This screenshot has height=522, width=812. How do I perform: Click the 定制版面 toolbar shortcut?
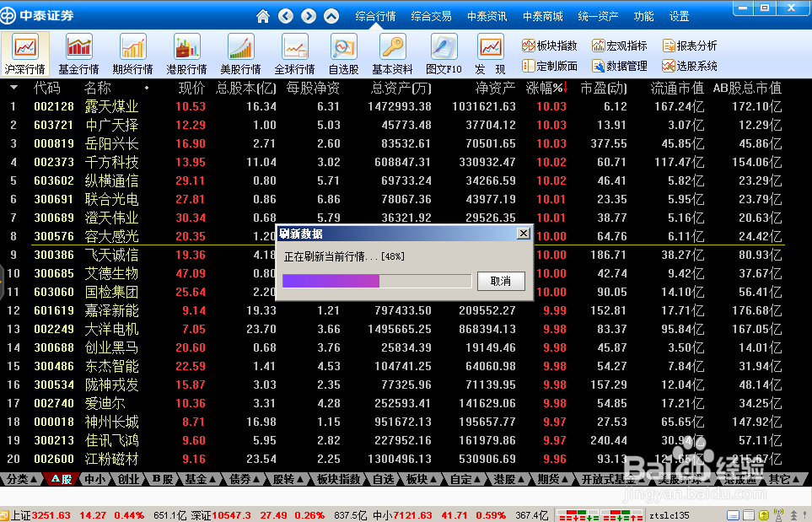(549, 66)
